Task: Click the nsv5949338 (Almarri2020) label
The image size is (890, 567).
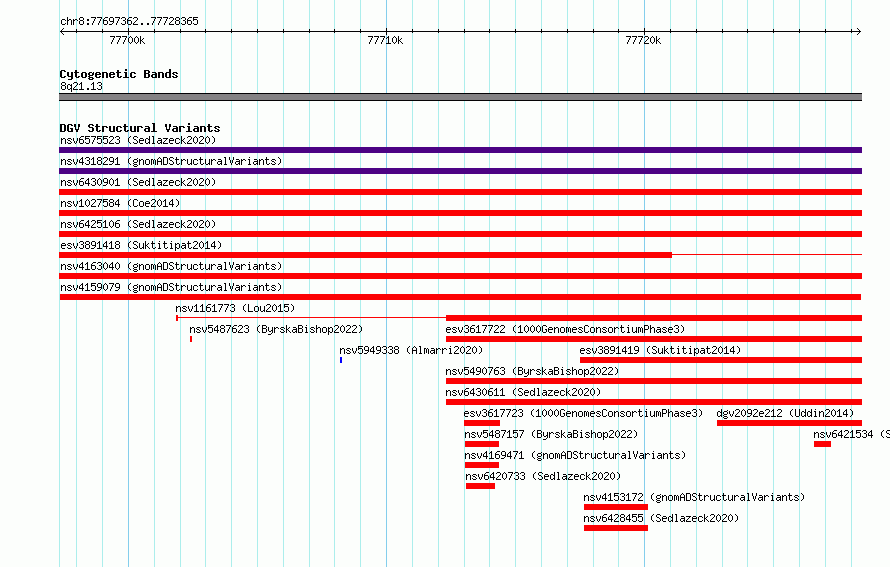Action: click(411, 350)
